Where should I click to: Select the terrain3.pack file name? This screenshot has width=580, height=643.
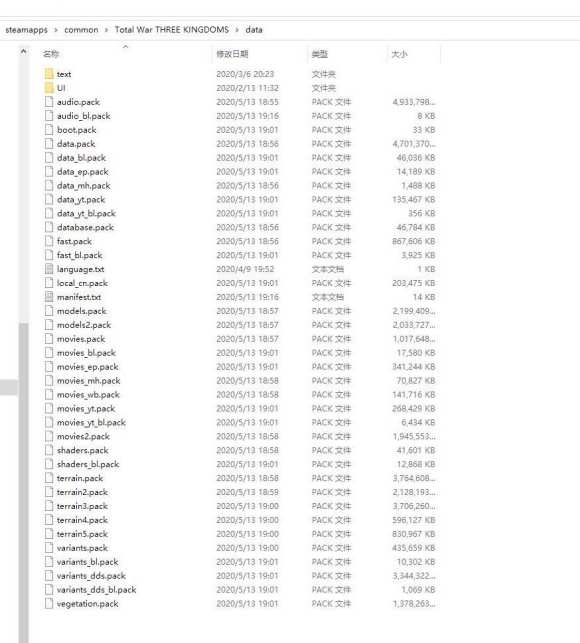coord(82,506)
